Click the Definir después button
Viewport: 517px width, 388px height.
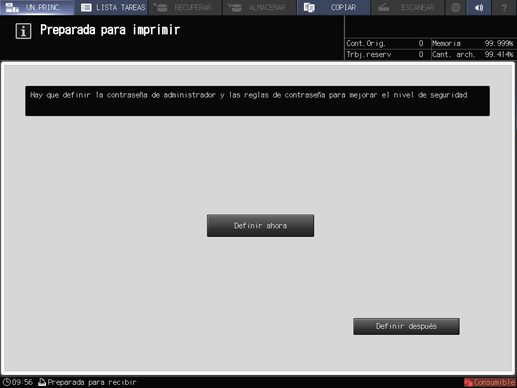point(406,326)
